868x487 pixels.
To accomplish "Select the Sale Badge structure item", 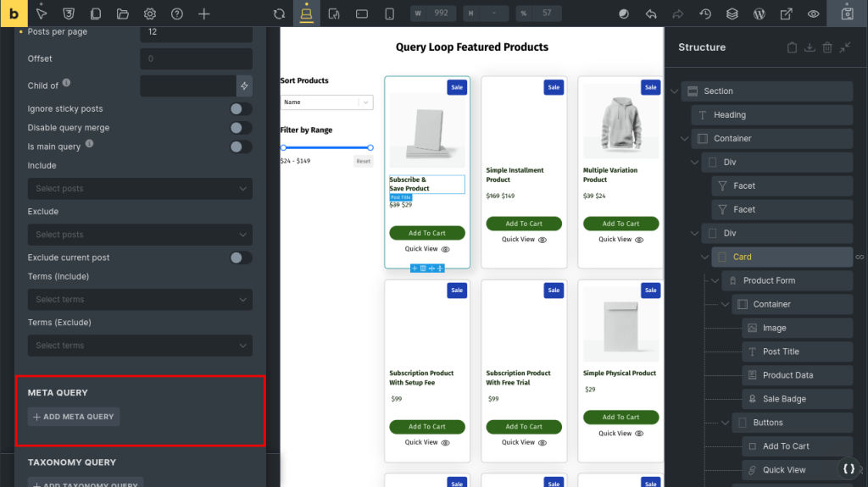I will click(783, 399).
